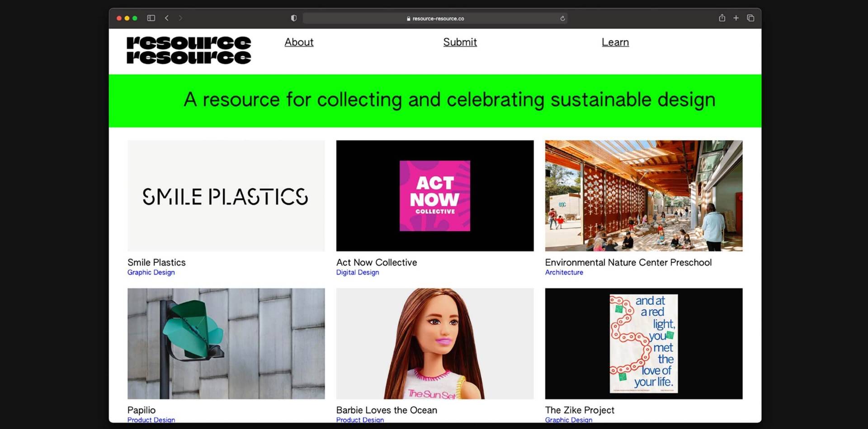Click Environmental Nature Center Preschool title
The height and width of the screenshot is (429, 868).
(x=628, y=262)
